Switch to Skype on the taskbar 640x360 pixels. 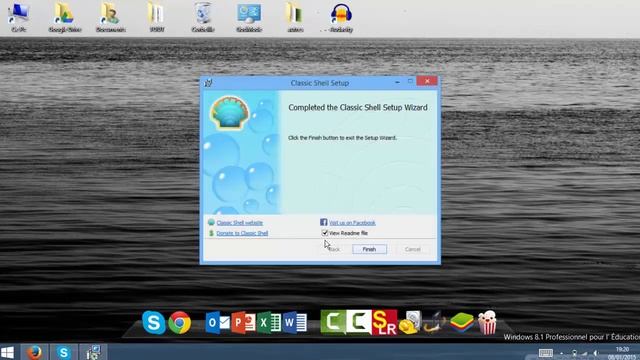[x=64, y=352]
